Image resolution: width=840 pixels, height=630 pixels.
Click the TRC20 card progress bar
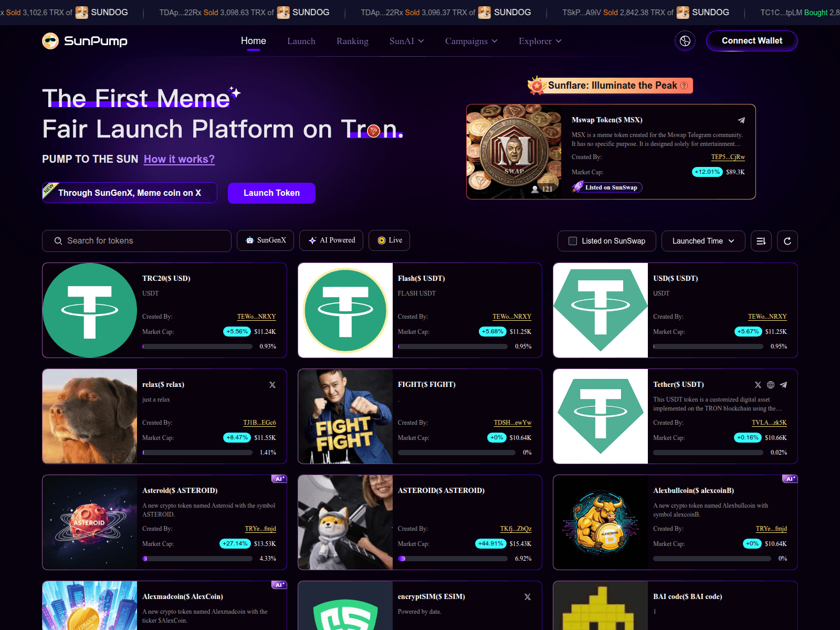tap(197, 346)
